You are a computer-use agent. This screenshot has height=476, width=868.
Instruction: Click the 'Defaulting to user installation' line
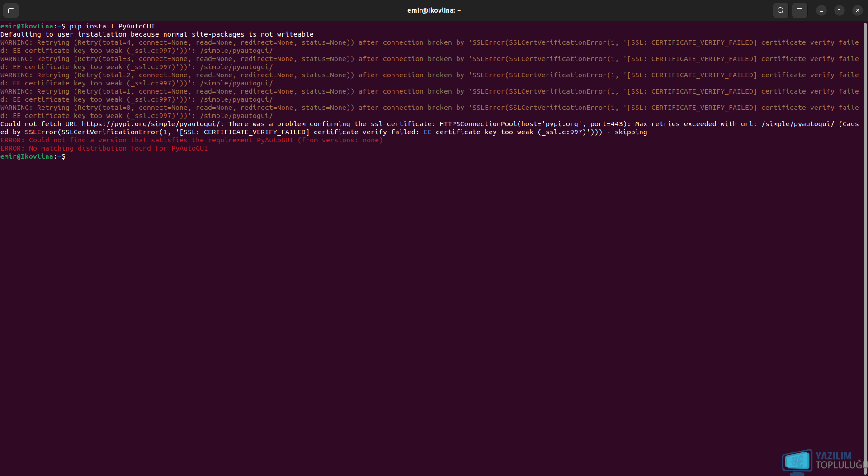tap(157, 34)
